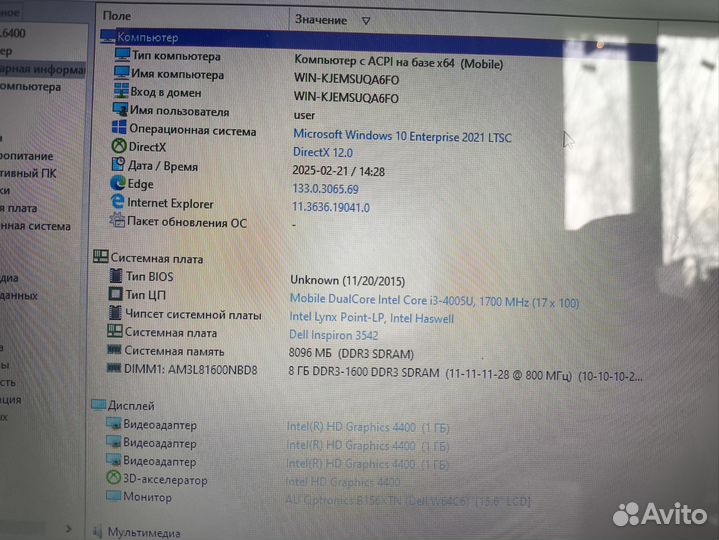Screen dimensions: 719x540
Task: Select the Системная плата group header
Action: (156, 259)
